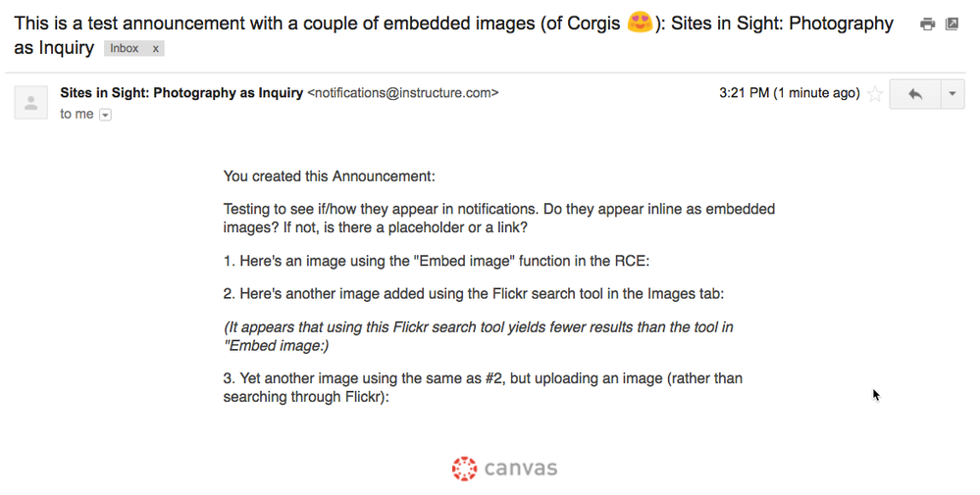Open the email in a new window

pos(952,25)
